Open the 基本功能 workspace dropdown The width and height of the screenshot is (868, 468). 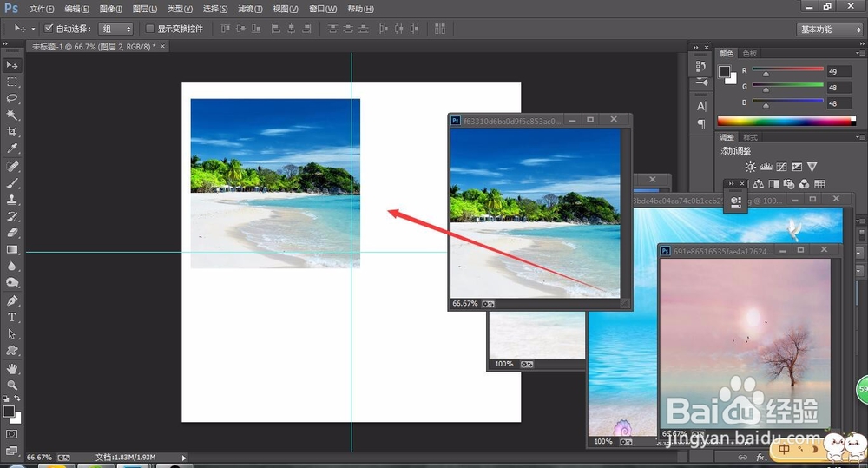point(829,30)
